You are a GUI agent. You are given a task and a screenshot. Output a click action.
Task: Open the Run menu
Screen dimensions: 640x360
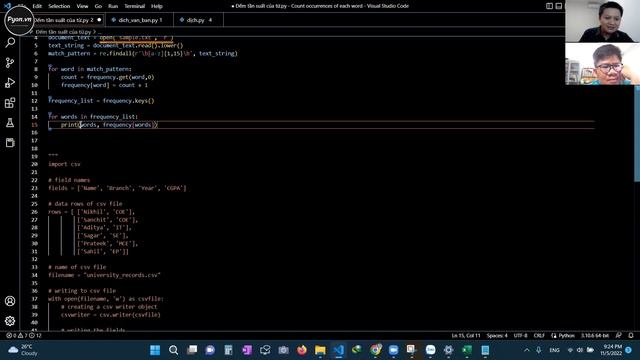click(x=113, y=6)
